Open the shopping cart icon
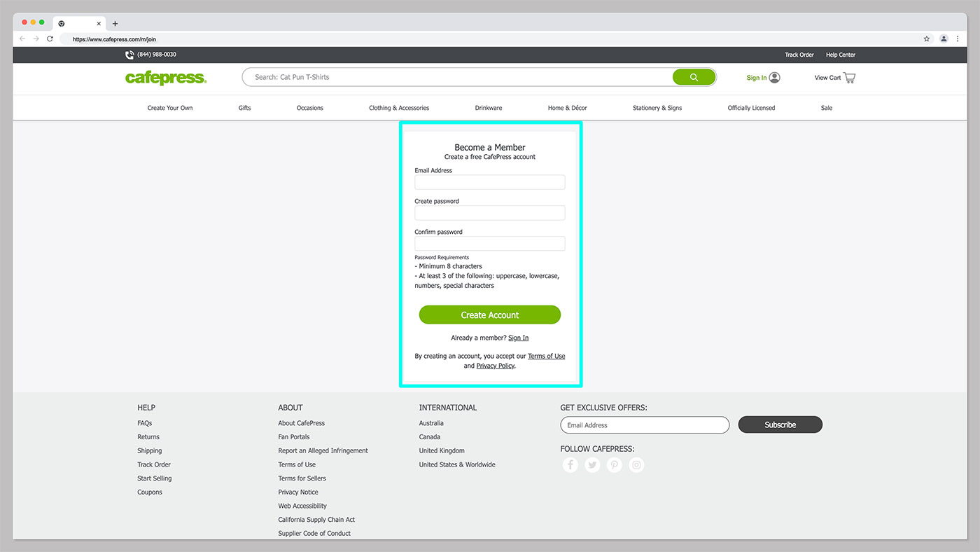This screenshot has width=980, height=552. tap(849, 78)
